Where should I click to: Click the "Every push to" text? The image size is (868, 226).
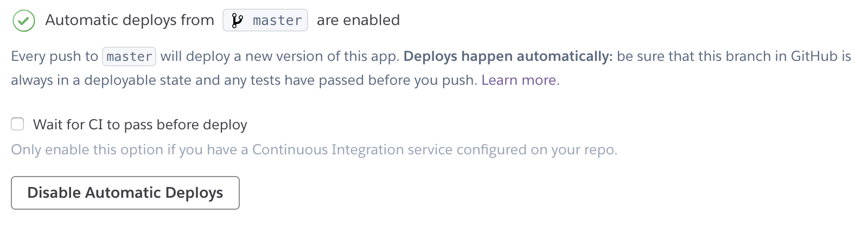(x=55, y=56)
